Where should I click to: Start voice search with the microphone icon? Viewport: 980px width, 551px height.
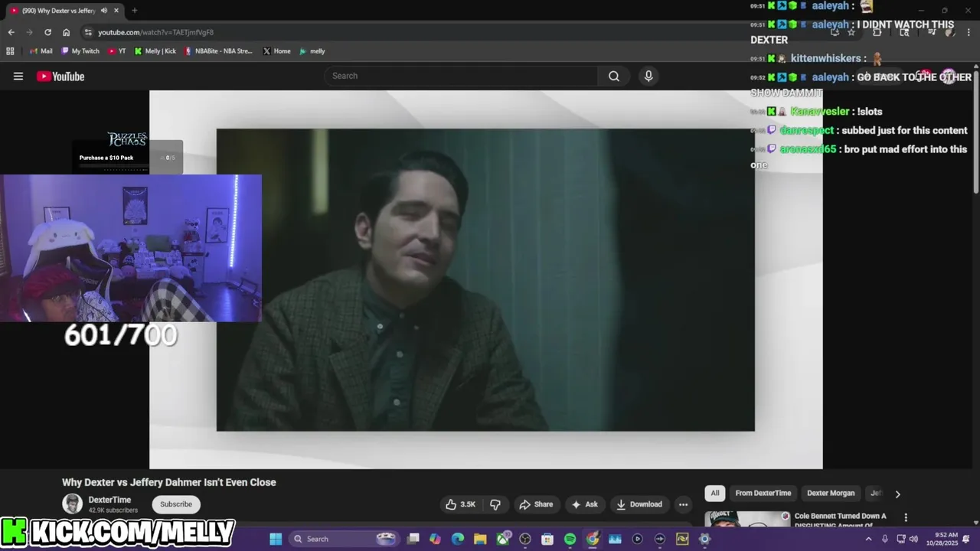coord(648,76)
